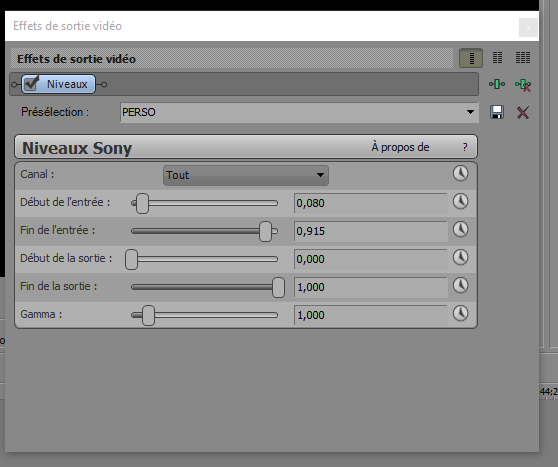558x467 pixels.
Task: Animate Fin de la sortie clock icon
Action: tap(460, 285)
